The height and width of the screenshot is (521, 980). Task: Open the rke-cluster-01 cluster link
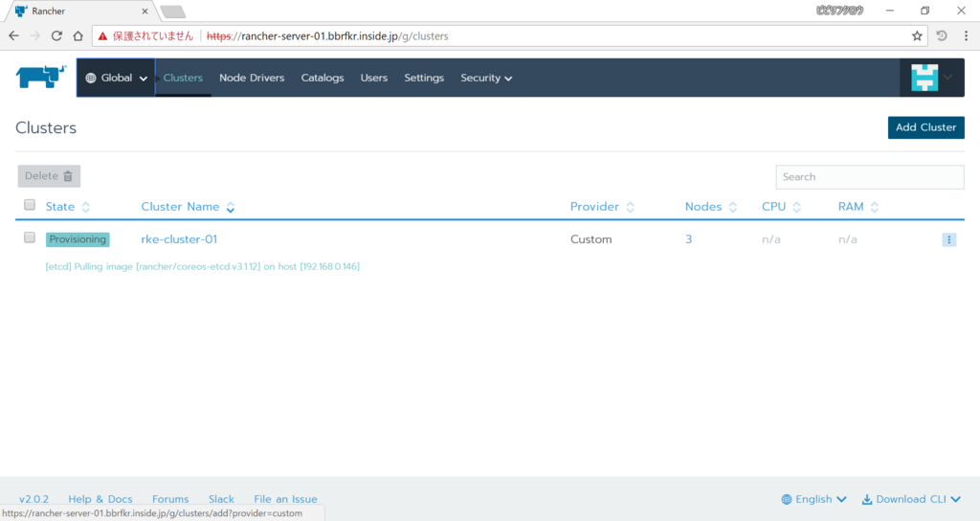pyautogui.click(x=179, y=239)
